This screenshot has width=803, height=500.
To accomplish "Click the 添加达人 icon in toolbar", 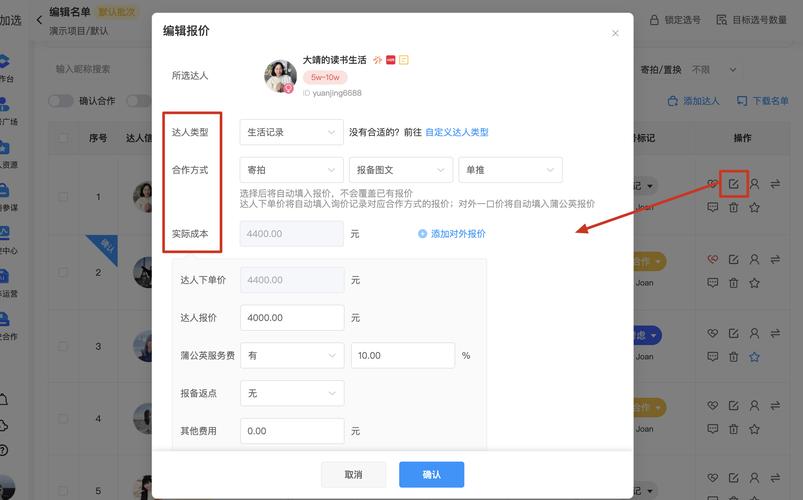I will coord(671,101).
